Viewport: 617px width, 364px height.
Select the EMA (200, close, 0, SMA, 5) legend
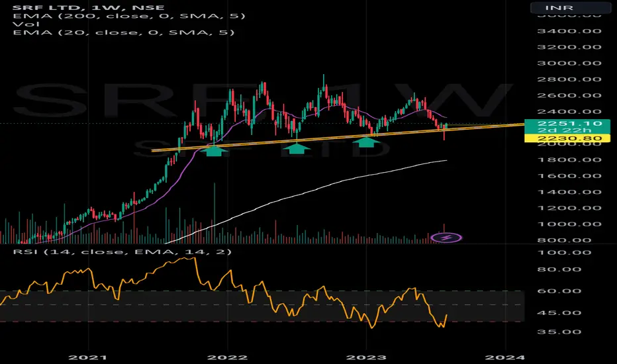(129, 16)
